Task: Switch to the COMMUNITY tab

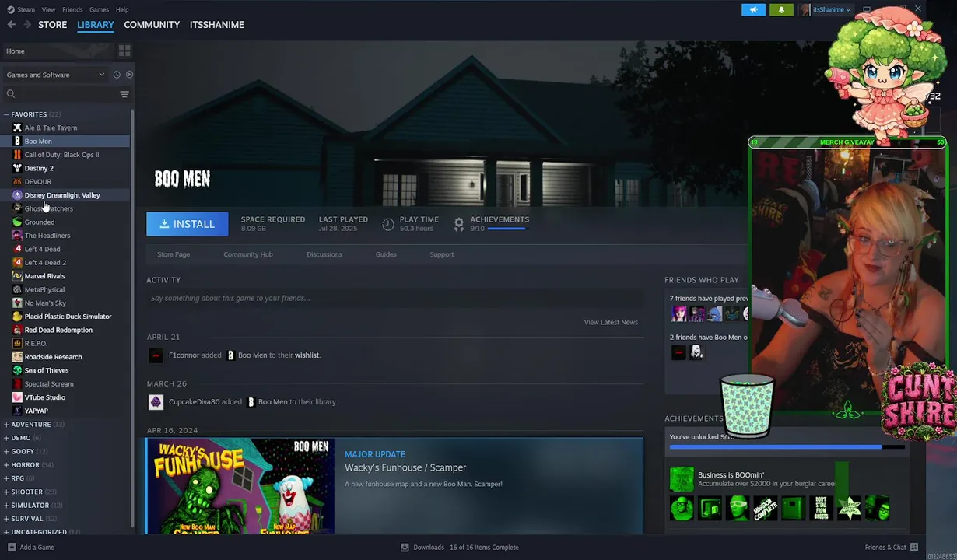Action: [x=152, y=25]
